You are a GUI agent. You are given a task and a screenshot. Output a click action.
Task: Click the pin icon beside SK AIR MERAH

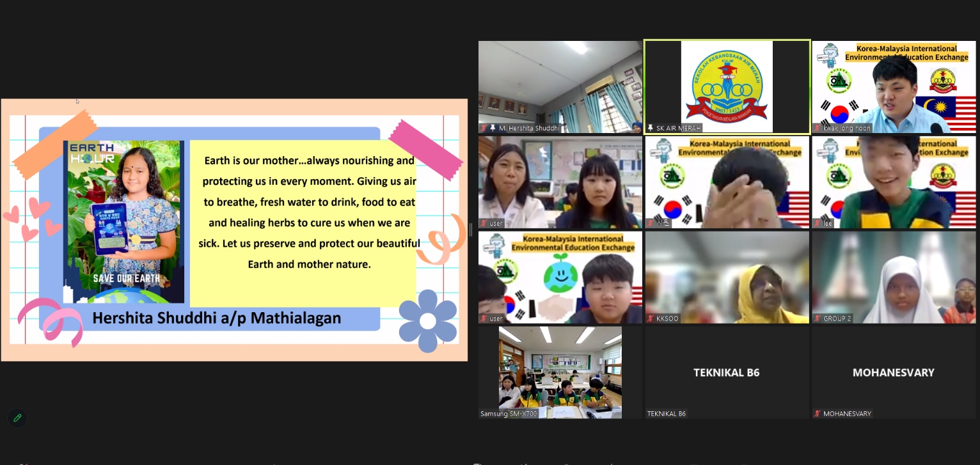(x=651, y=128)
